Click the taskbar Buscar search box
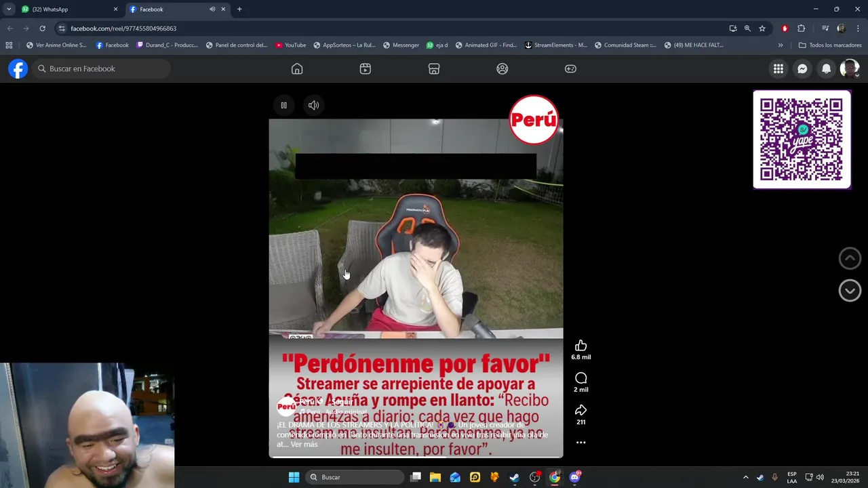This screenshot has width=868, height=488. tap(354, 477)
